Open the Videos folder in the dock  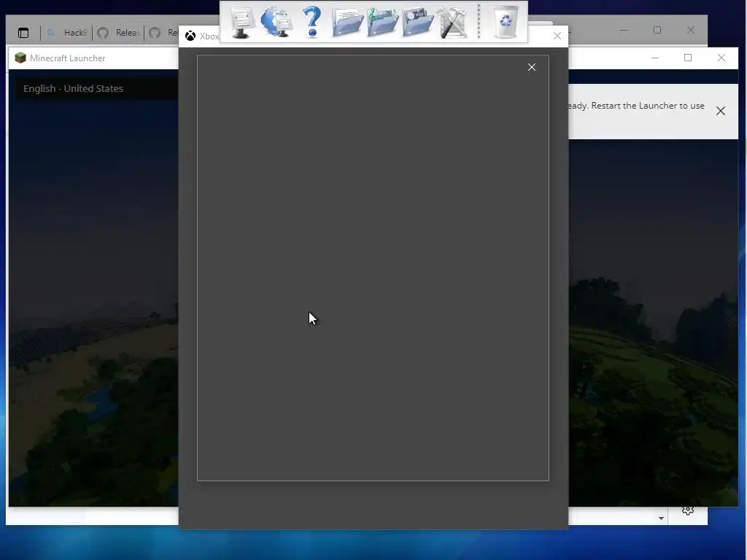tap(418, 22)
